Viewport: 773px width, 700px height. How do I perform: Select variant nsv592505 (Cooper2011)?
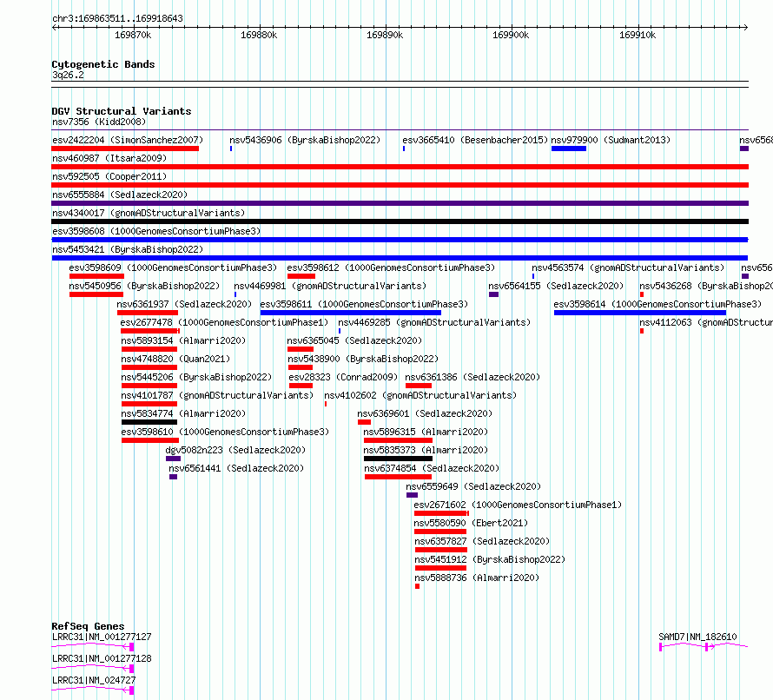tap(109, 176)
